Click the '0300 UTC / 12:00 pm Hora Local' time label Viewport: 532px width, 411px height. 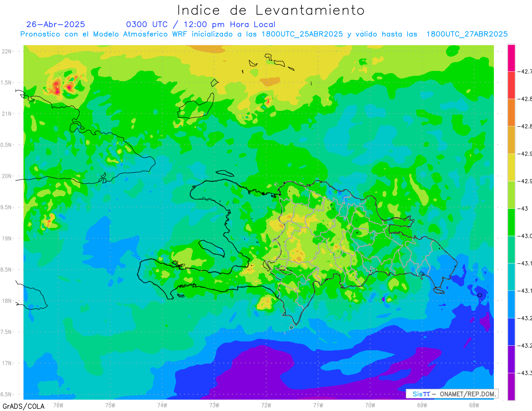coord(201,24)
